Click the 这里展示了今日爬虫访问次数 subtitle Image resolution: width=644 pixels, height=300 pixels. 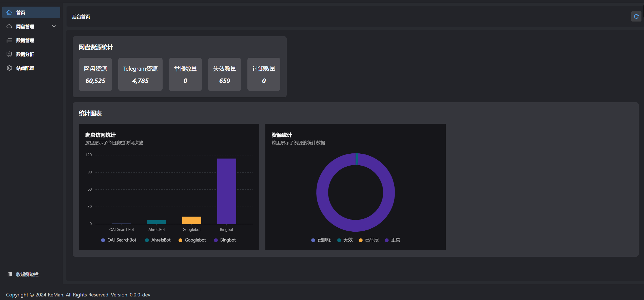pos(114,143)
